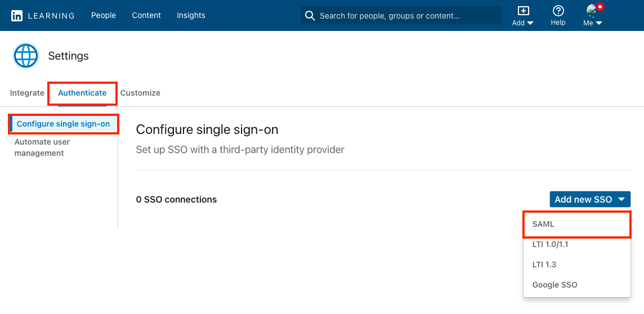
Task: Open the Authenticate tab
Action: (x=82, y=93)
